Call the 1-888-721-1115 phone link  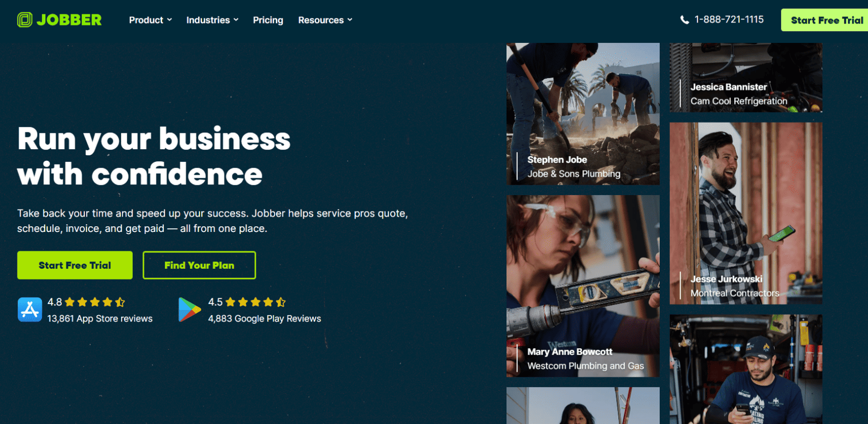click(729, 19)
